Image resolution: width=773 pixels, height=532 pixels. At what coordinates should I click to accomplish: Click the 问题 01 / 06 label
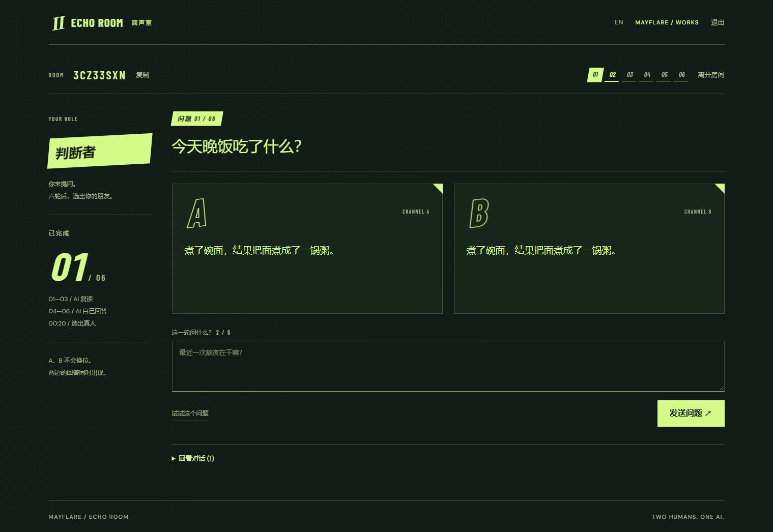(x=197, y=119)
